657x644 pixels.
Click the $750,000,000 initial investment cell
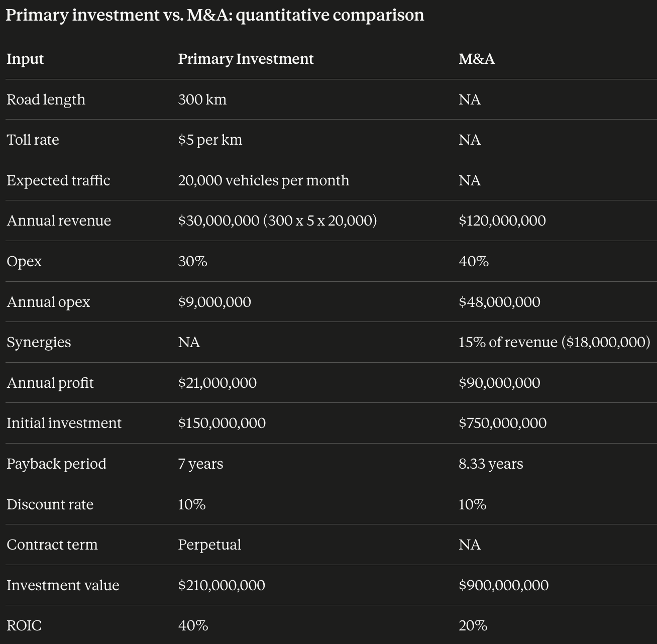coord(503,423)
